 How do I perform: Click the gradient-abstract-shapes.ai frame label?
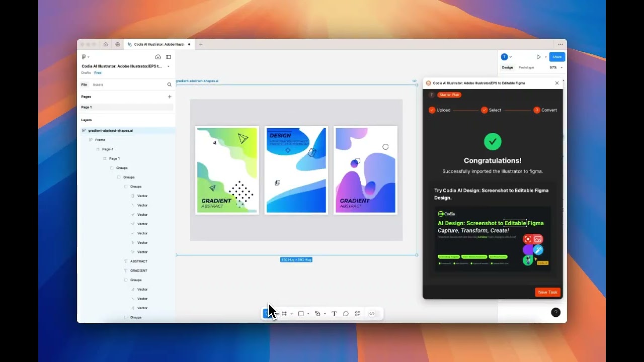pyautogui.click(x=197, y=81)
